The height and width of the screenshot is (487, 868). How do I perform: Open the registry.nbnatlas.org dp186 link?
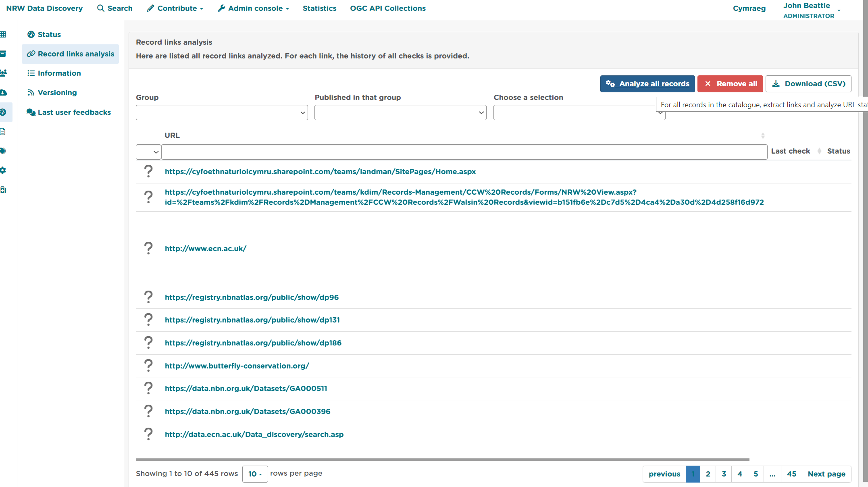tap(253, 343)
